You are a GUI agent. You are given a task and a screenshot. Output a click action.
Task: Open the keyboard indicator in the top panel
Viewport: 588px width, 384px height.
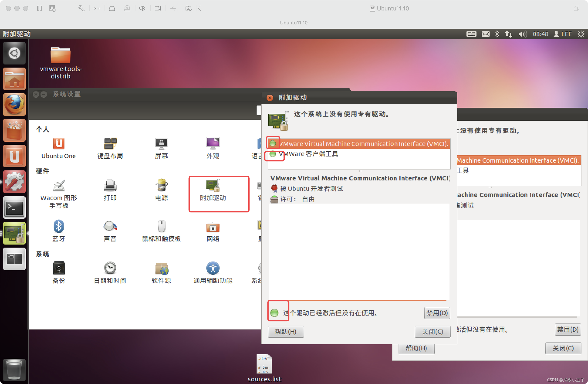click(x=471, y=34)
